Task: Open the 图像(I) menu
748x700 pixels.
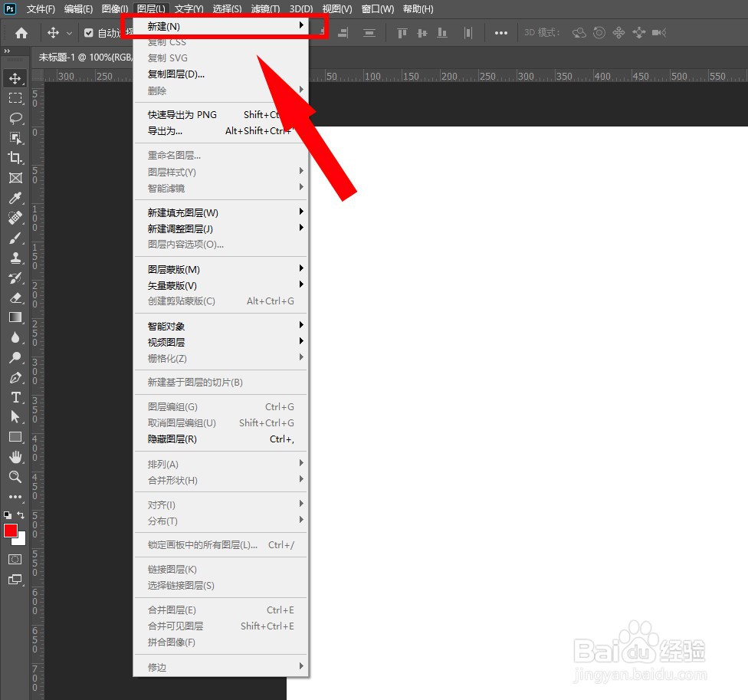Action: point(115,9)
